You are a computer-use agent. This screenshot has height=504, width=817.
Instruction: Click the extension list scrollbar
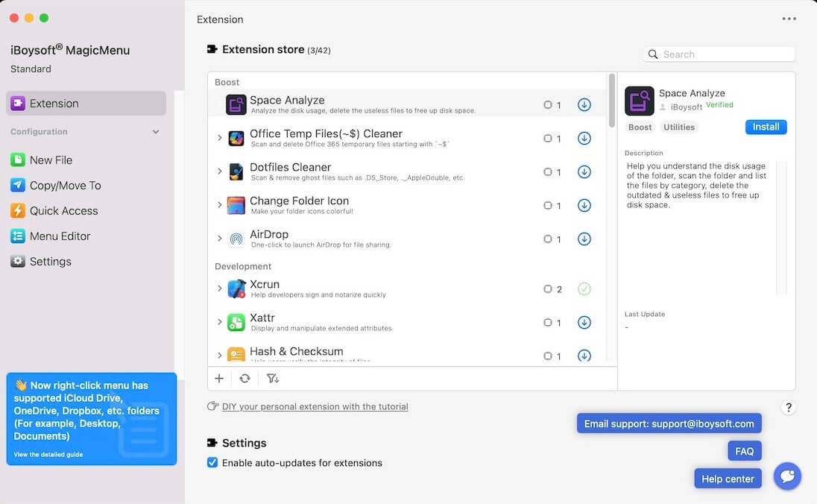612,100
